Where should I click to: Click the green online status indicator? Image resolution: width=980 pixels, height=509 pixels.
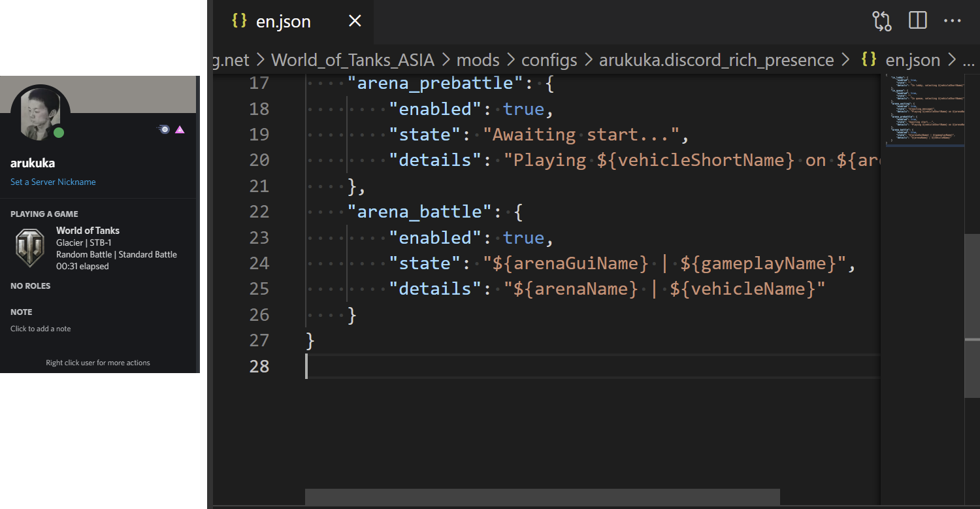59,133
